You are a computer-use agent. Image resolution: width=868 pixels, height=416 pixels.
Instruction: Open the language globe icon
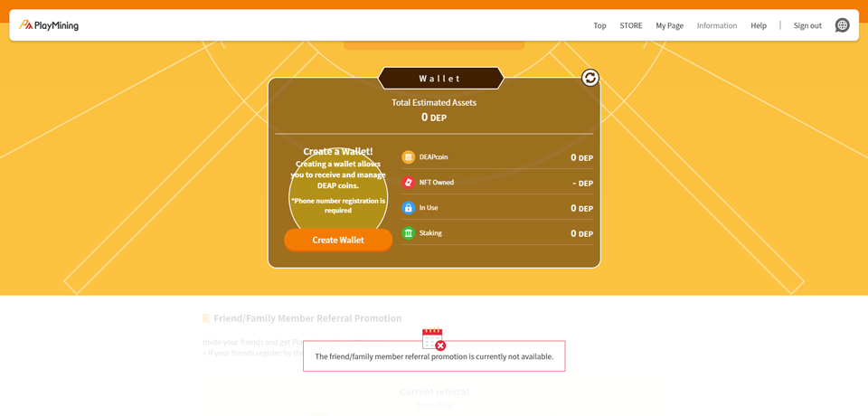click(x=842, y=25)
